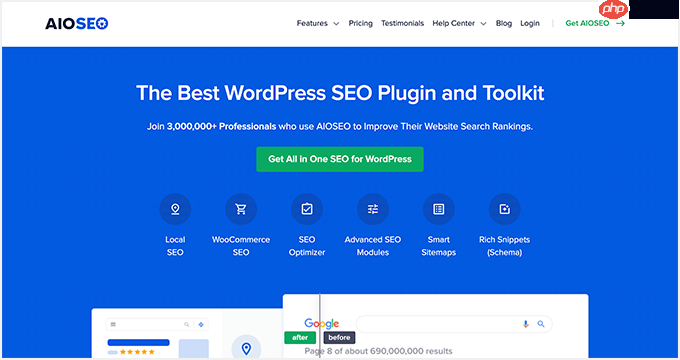
Task: Click the Google logo in preview
Action: (322, 324)
